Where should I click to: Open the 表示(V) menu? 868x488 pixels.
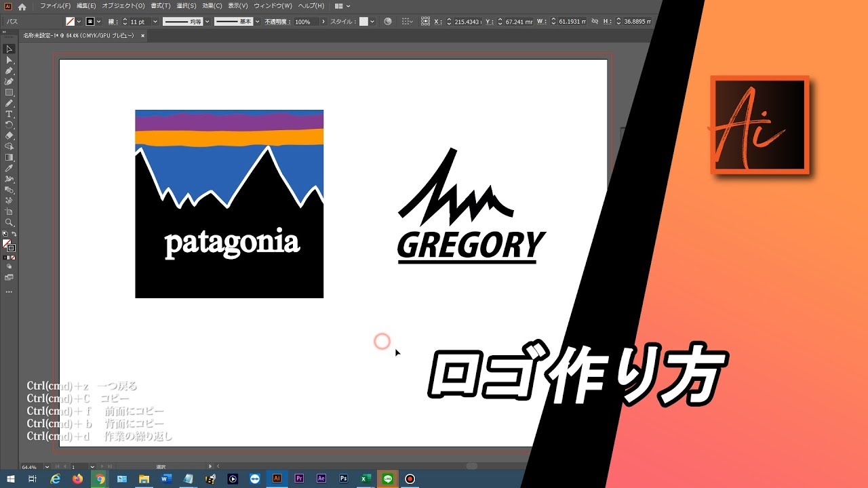[x=238, y=6]
